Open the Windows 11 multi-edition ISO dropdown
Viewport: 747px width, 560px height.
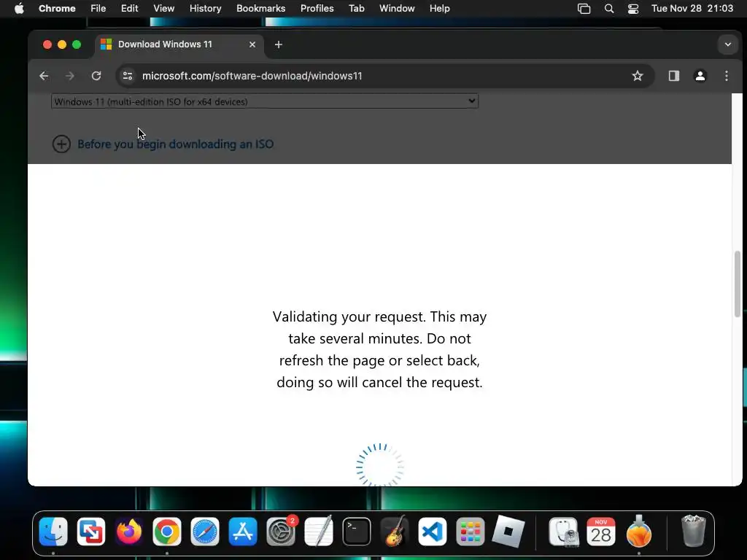[x=264, y=101]
